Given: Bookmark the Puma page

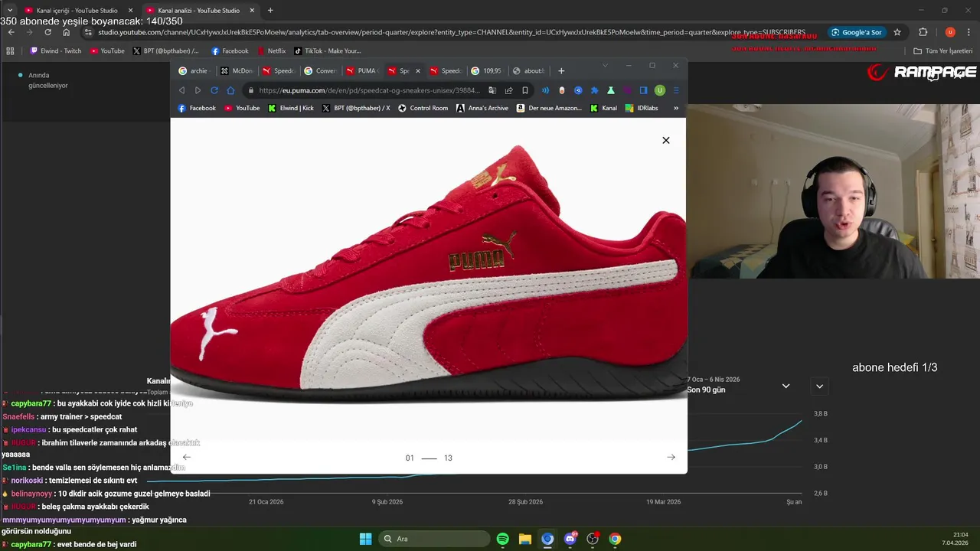Looking at the screenshot, I should (525, 90).
